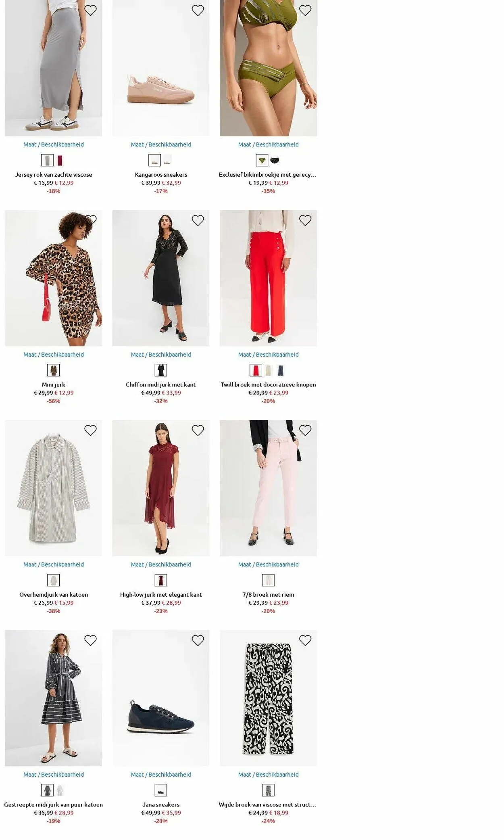Image resolution: width=504 pixels, height=840 pixels.
Task: Choose the cream Twill broek color variant
Action: [269, 370]
